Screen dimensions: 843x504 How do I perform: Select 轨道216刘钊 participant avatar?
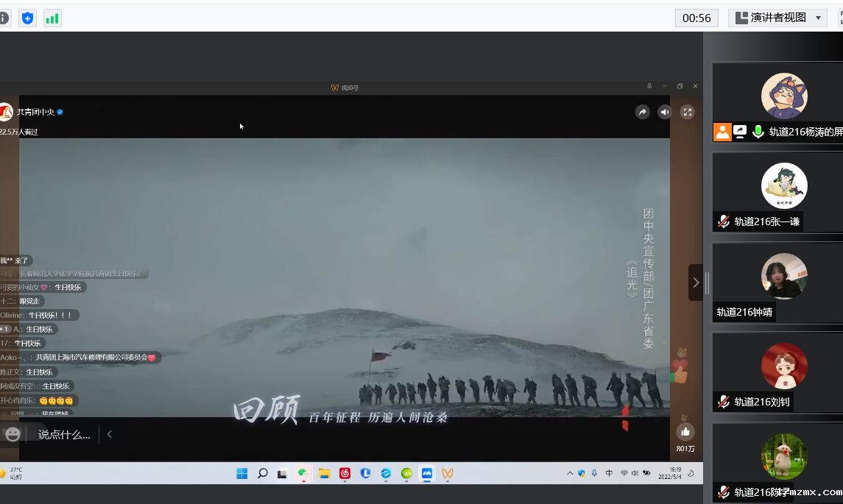784,366
